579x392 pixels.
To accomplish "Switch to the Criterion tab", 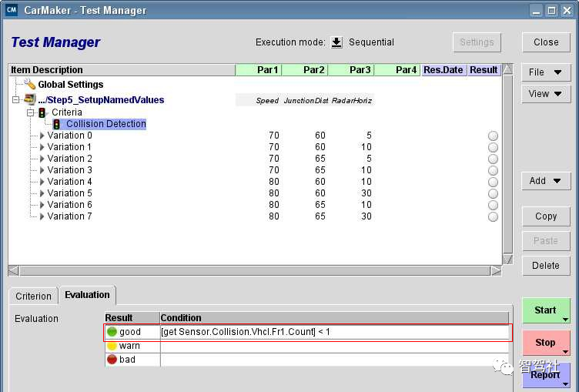I will click(x=33, y=296).
